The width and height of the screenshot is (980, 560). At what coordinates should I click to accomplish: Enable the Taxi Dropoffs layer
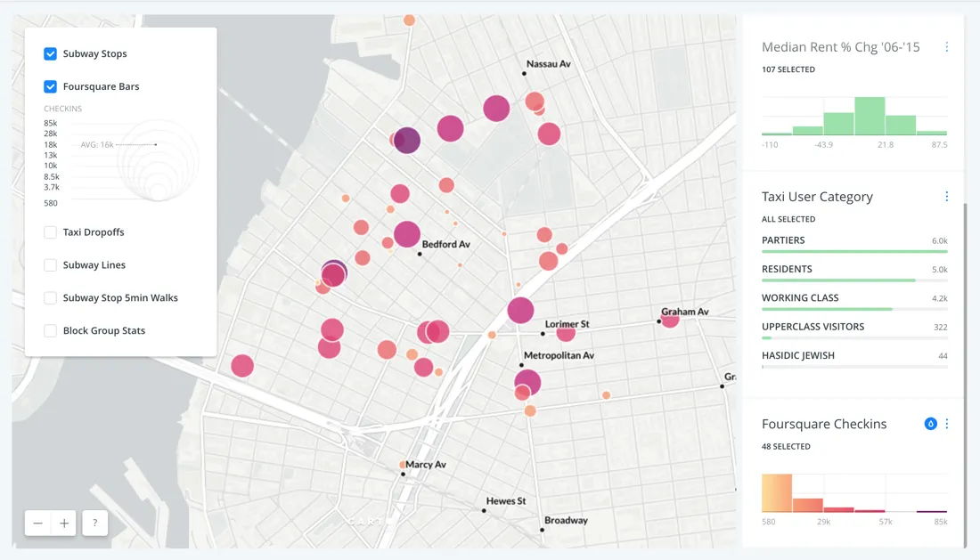tap(51, 232)
